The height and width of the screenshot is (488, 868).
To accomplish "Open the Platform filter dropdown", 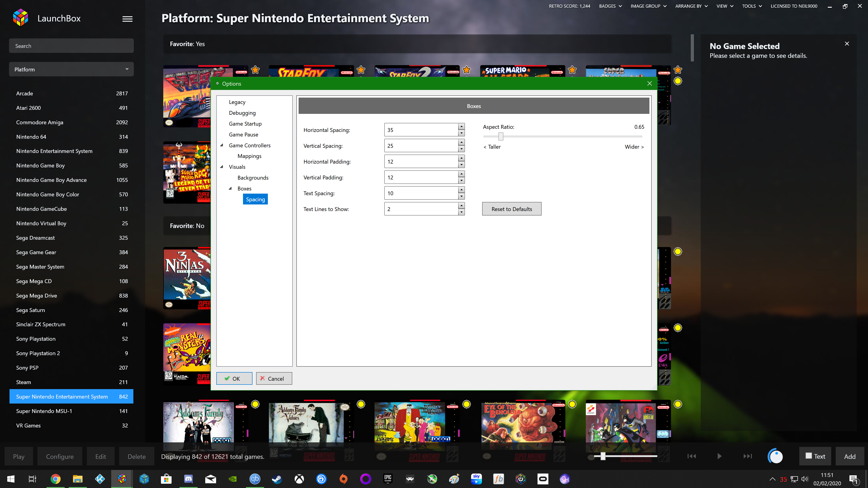I will coord(71,69).
